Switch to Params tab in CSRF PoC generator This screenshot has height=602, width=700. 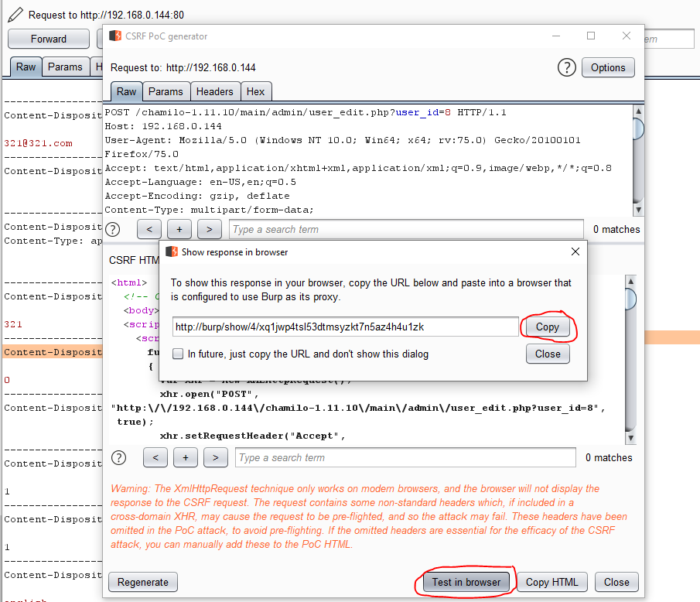click(x=166, y=91)
